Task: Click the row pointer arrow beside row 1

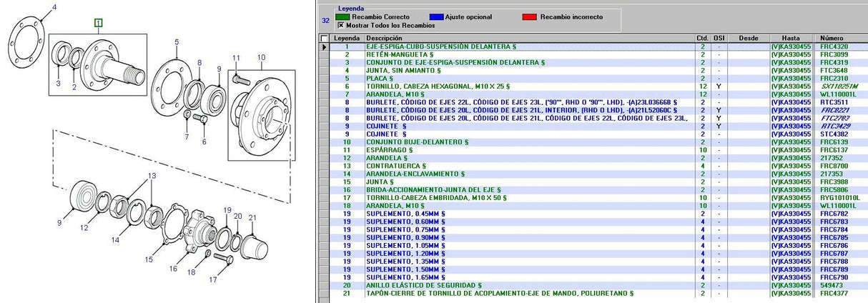Action: pyautogui.click(x=325, y=46)
